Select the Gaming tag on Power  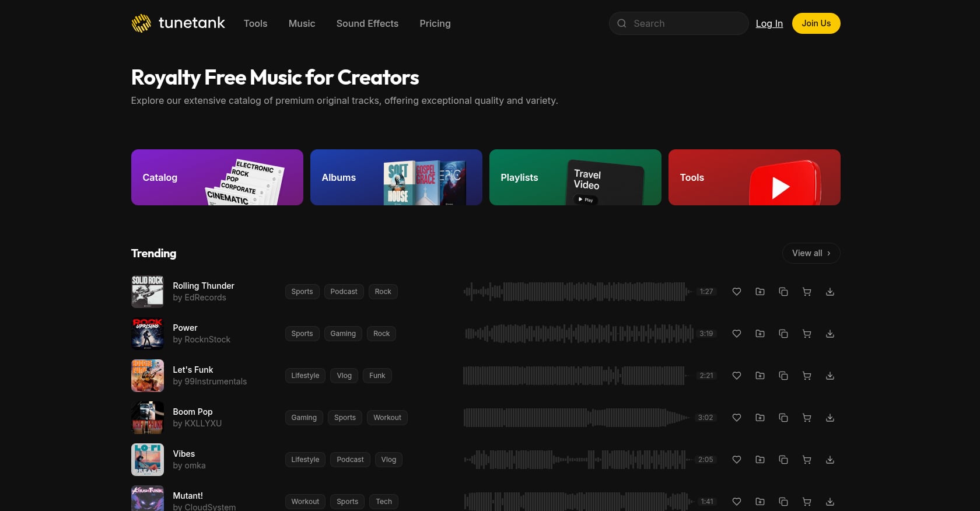coord(343,334)
